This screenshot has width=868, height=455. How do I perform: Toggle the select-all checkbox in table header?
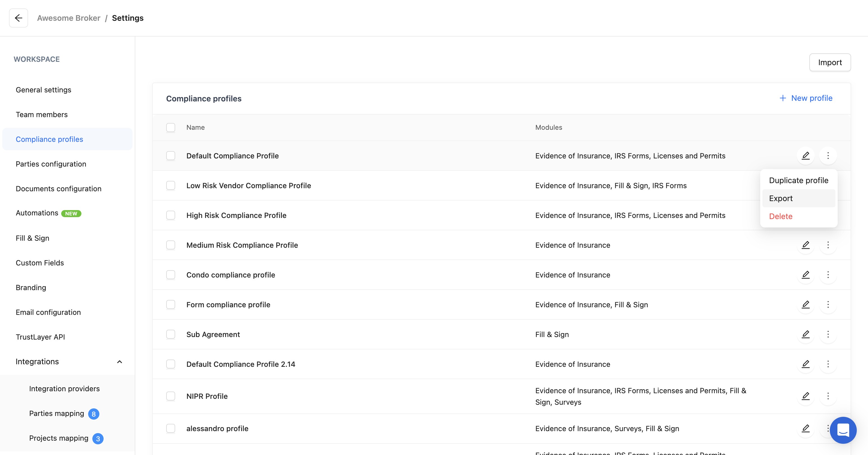170,128
